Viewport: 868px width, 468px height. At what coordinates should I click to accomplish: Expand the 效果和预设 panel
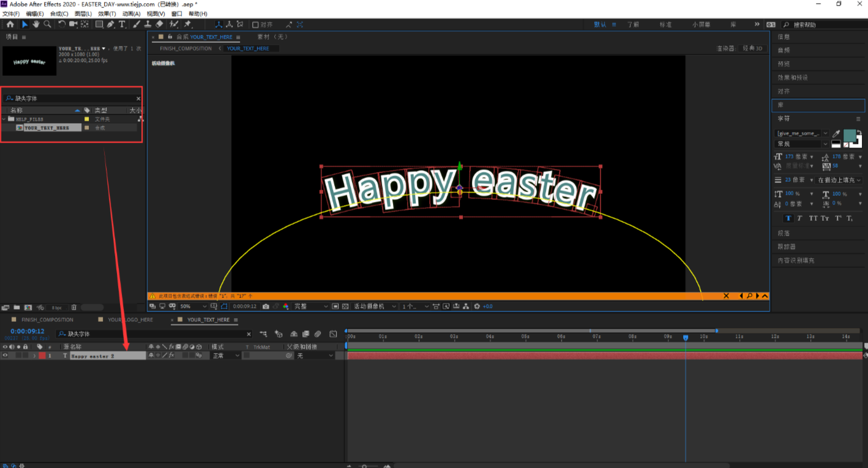(x=793, y=78)
